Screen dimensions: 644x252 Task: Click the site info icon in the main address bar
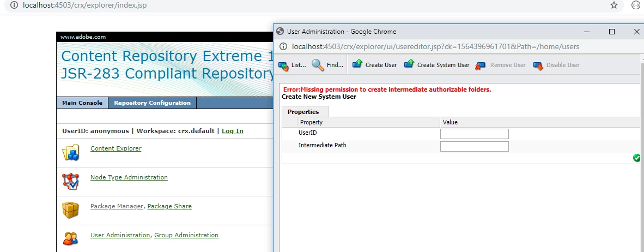[x=14, y=5]
